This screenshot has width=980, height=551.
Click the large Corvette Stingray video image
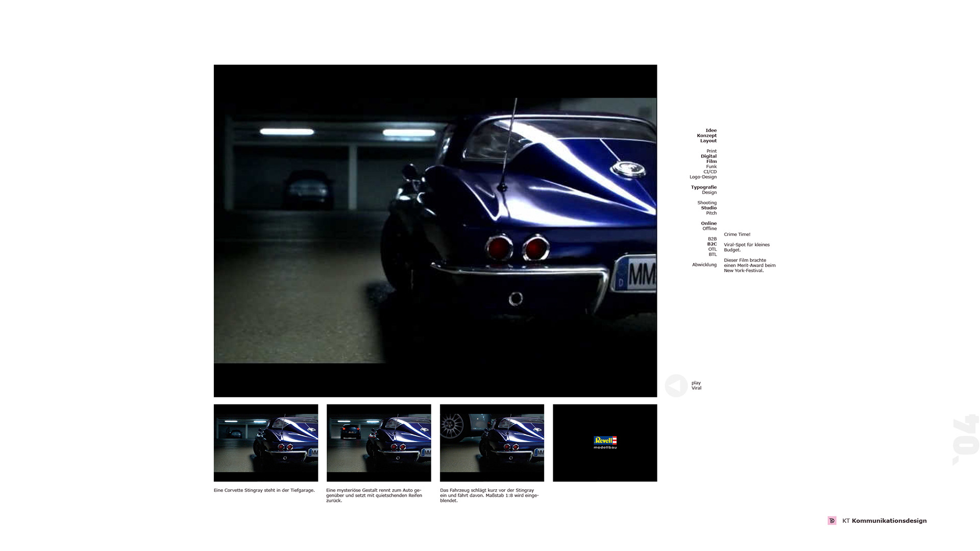pyautogui.click(x=435, y=230)
